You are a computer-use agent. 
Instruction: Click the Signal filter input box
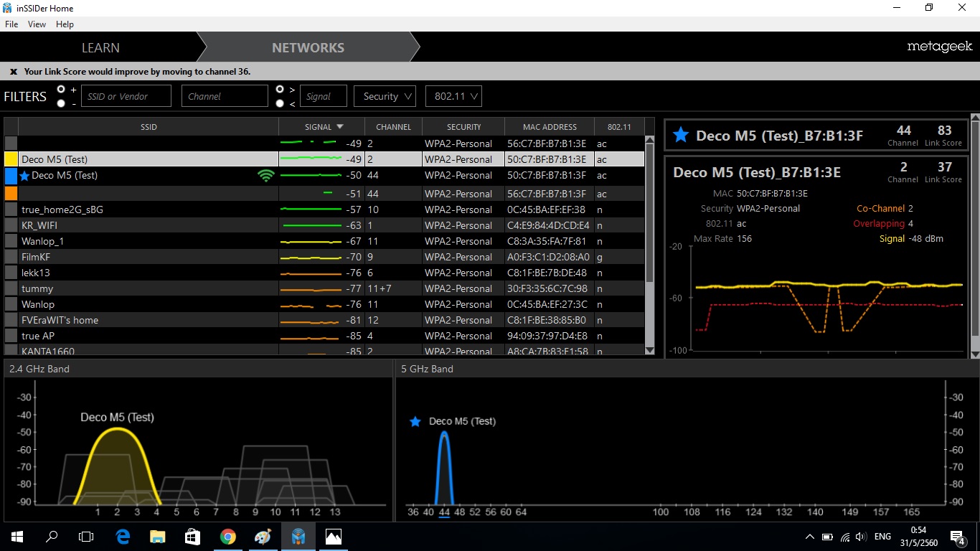[323, 96]
